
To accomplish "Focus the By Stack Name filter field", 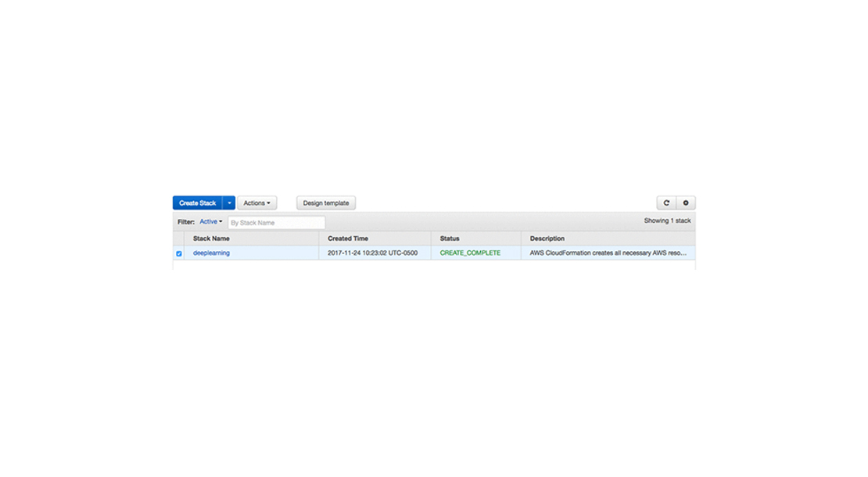I will (x=276, y=223).
